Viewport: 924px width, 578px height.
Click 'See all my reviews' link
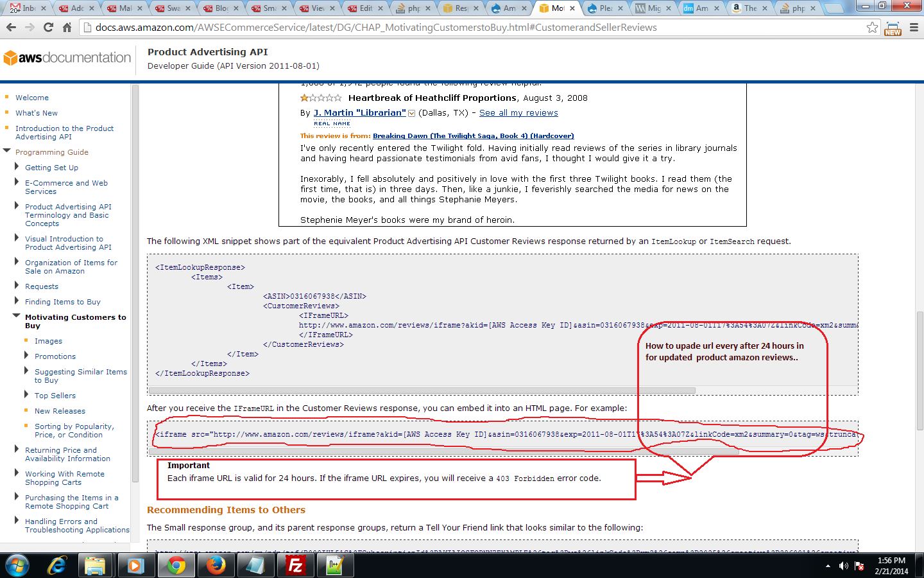518,113
